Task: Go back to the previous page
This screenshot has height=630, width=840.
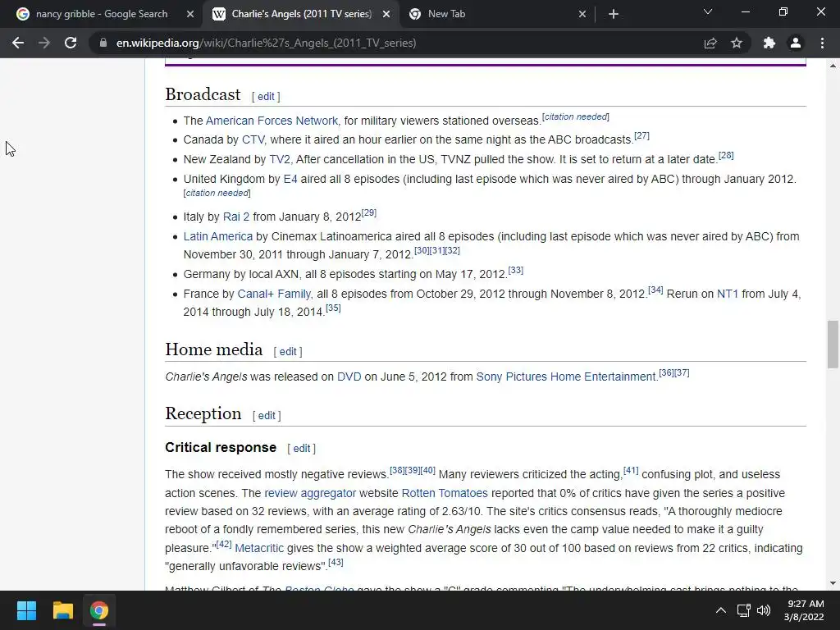Action: point(18,43)
